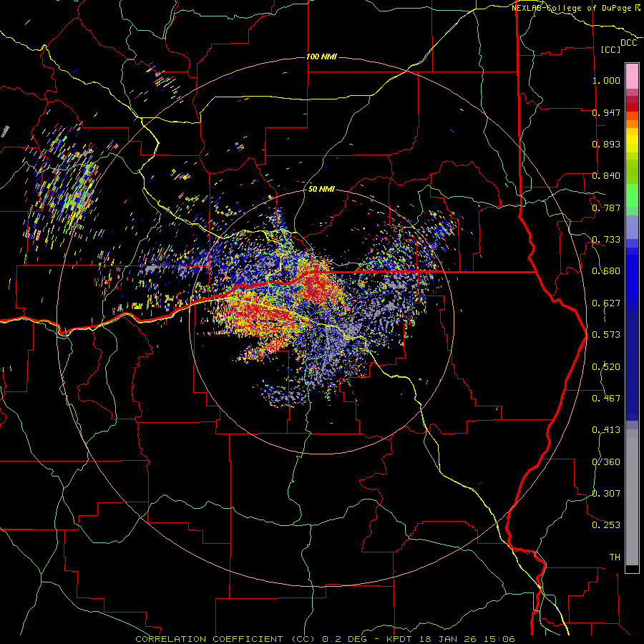The width and height of the screenshot is (644, 644).
Task: Click the DCC label near the color scale
Action: (628, 43)
